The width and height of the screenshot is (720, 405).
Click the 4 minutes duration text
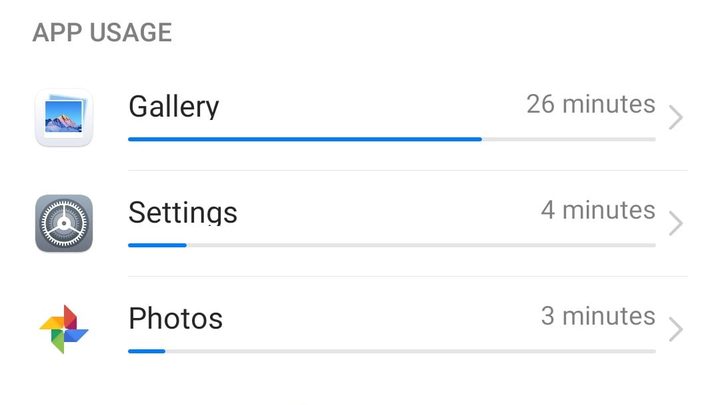point(598,210)
